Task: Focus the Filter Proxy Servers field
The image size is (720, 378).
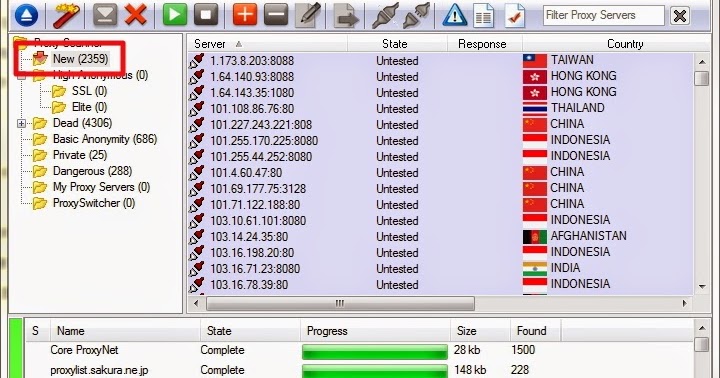Action: [x=603, y=16]
